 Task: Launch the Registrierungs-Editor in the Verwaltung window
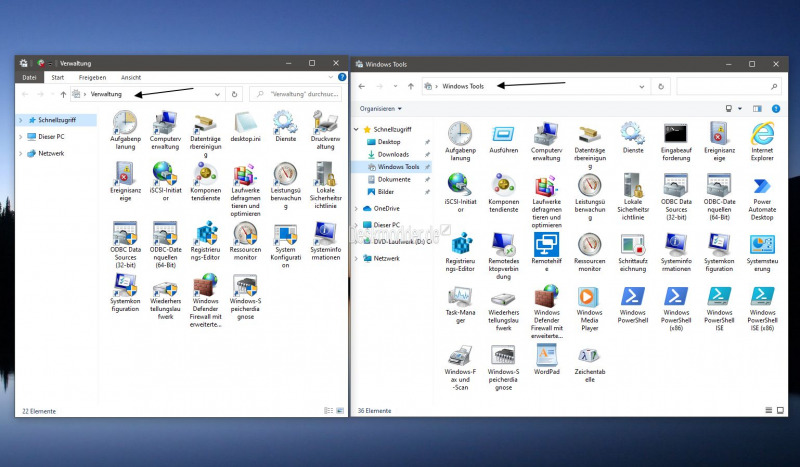pos(206,241)
